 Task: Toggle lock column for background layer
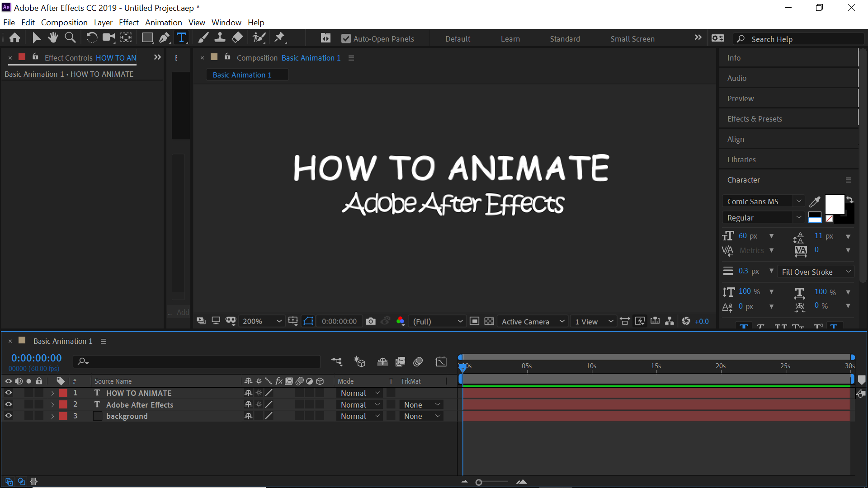[39, 416]
